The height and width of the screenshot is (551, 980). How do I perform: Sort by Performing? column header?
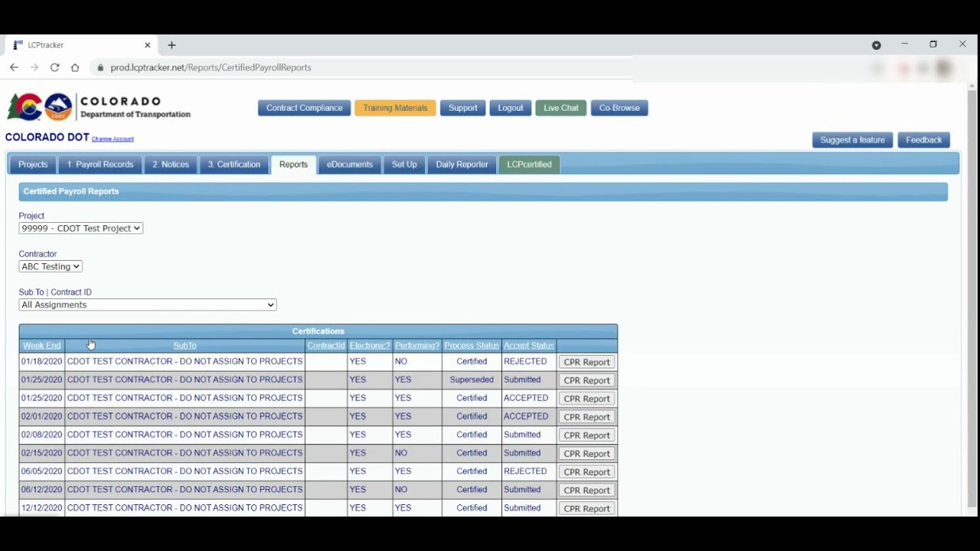click(416, 346)
